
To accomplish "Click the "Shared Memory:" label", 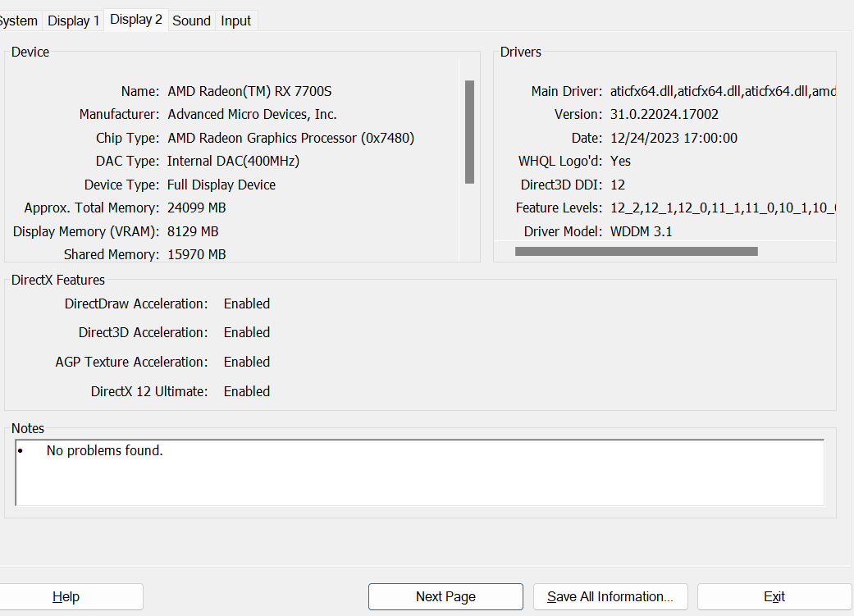I will [x=112, y=254].
